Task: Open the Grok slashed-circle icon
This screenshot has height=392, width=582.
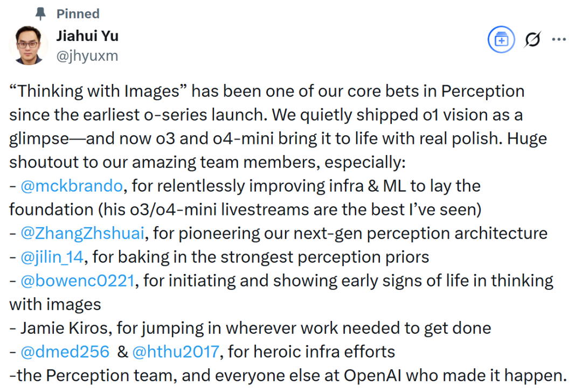Action: click(x=532, y=39)
